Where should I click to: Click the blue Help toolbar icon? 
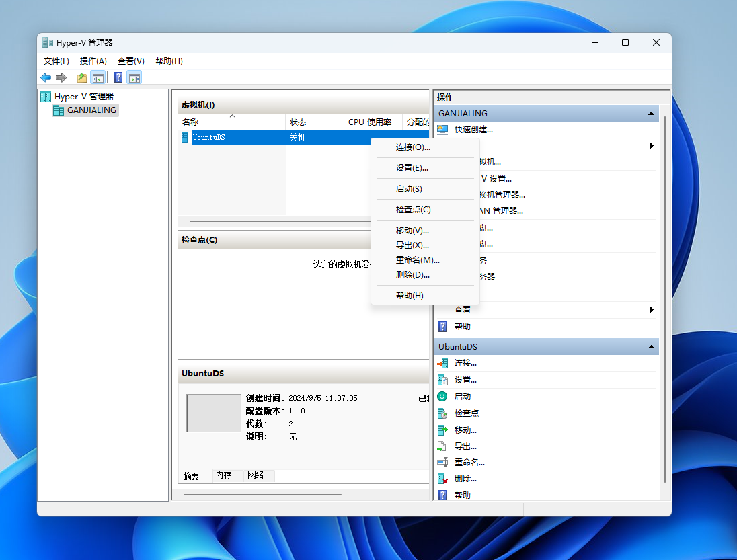[x=118, y=77]
